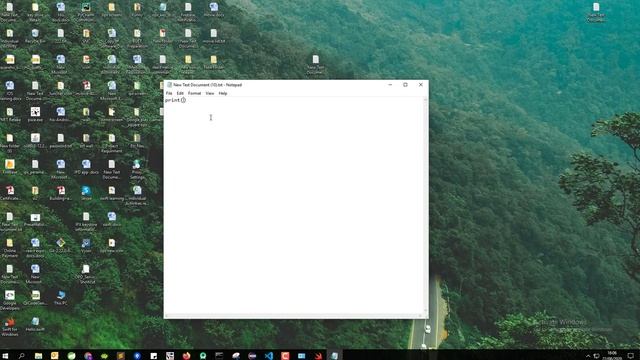Select the Proxy Settings desktop icon

coord(137,169)
